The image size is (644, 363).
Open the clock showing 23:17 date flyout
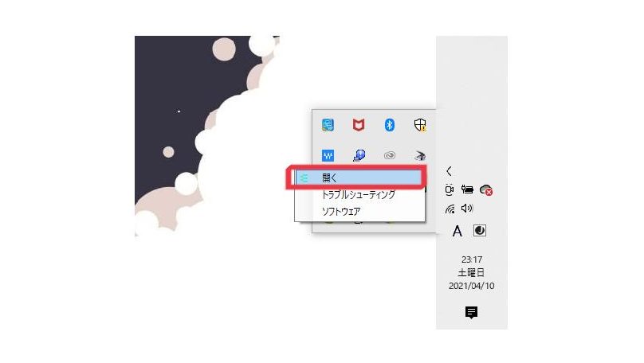click(x=472, y=273)
